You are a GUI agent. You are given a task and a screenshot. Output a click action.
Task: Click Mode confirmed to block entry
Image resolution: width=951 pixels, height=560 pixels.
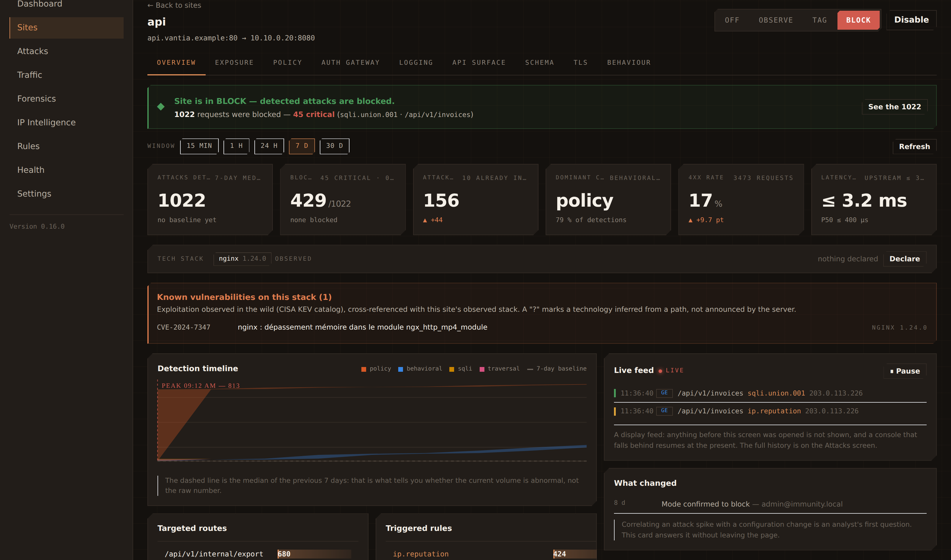coord(770,504)
